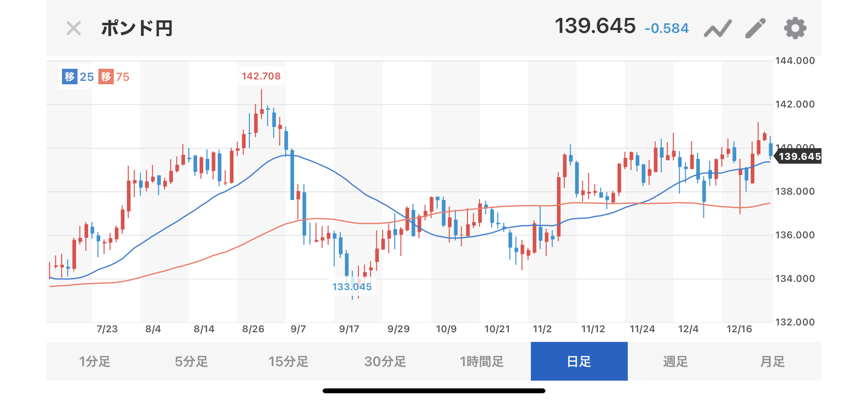Tap the 12/16 date marker on axis
The image size is (868, 401).
739,329
